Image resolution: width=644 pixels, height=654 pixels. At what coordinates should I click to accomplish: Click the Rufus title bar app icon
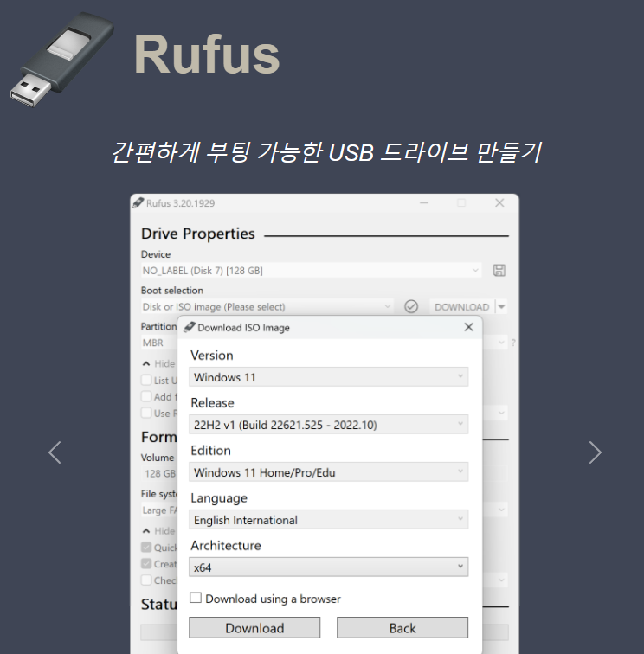coord(138,203)
